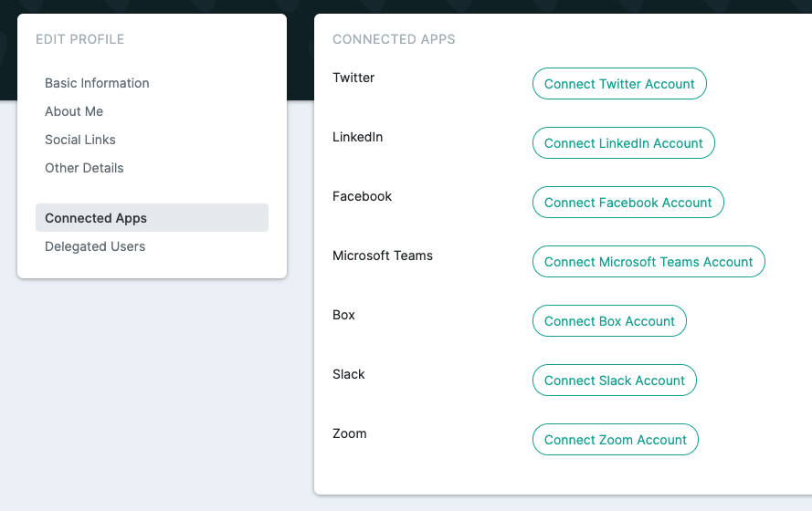This screenshot has width=812, height=511.
Task: Click Connect Zoom Account button
Action: point(616,440)
